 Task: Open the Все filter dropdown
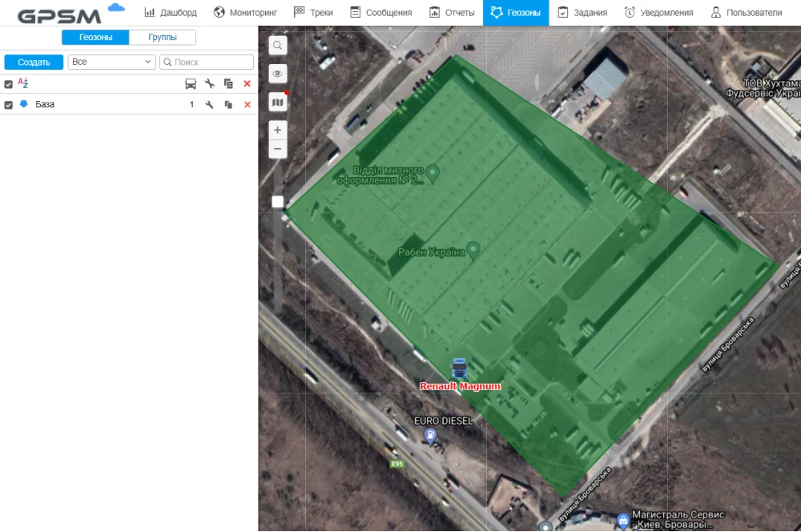[x=111, y=62]
